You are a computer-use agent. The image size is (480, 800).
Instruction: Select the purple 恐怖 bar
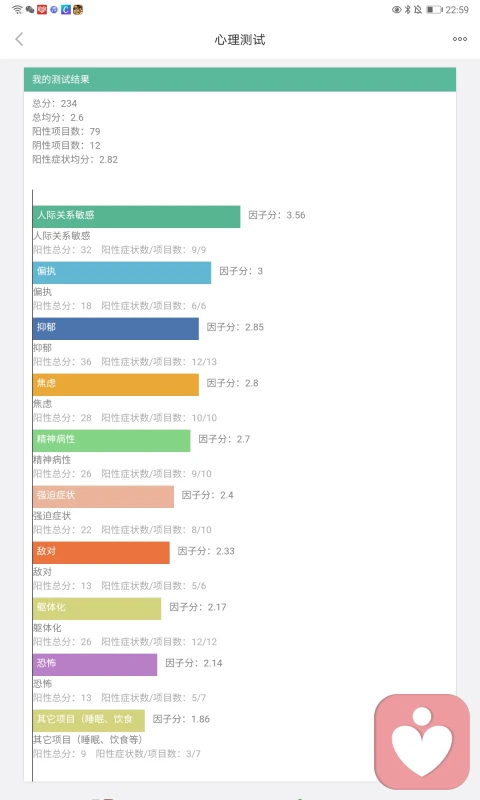(95, 665)
